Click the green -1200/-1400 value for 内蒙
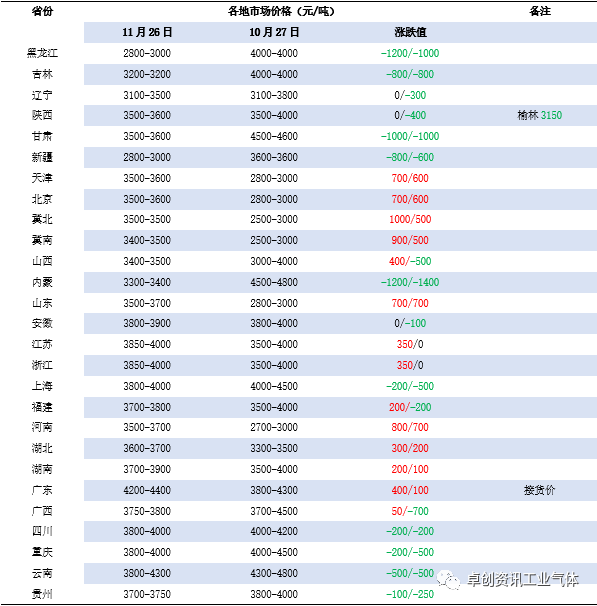The width and height of the screenshot is (597, 606). [x=410, y=282]
